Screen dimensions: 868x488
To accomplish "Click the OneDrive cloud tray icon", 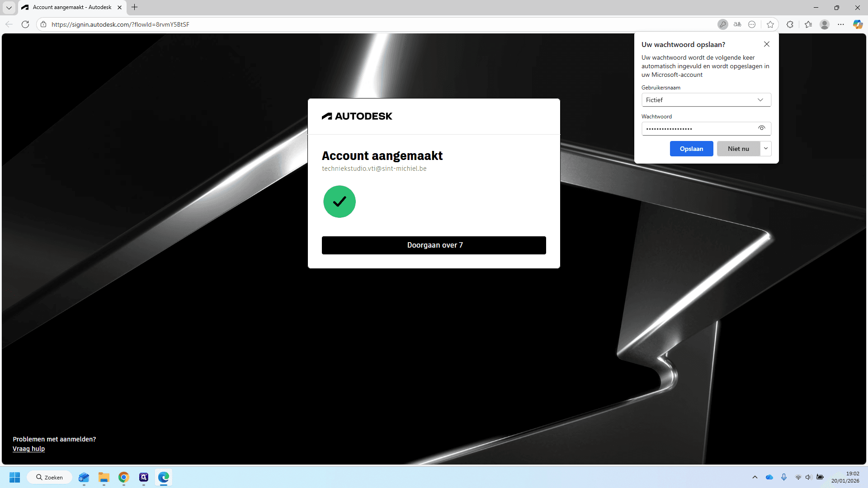I will coord(769,477).
